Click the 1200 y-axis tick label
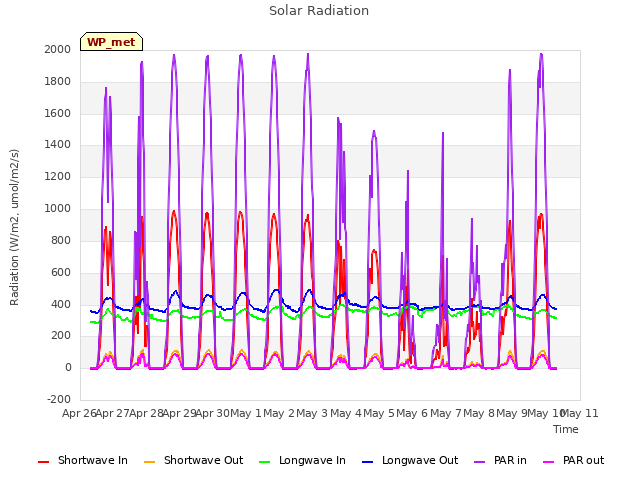Screen dimensions: 640x480 [x=58, y=176]
